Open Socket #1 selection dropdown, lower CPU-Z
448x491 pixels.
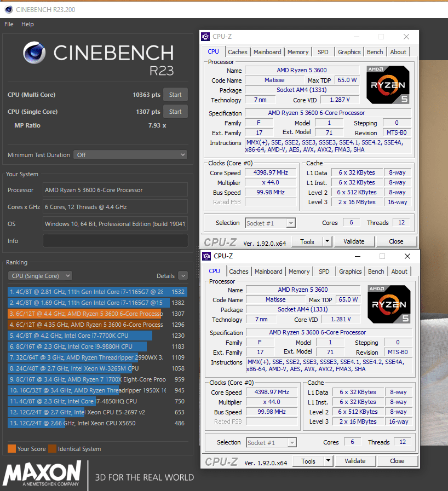tap(271, 442)
